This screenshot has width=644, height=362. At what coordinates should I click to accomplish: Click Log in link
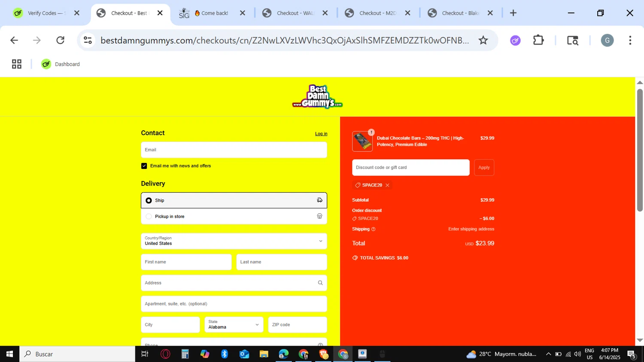[321, 134]
